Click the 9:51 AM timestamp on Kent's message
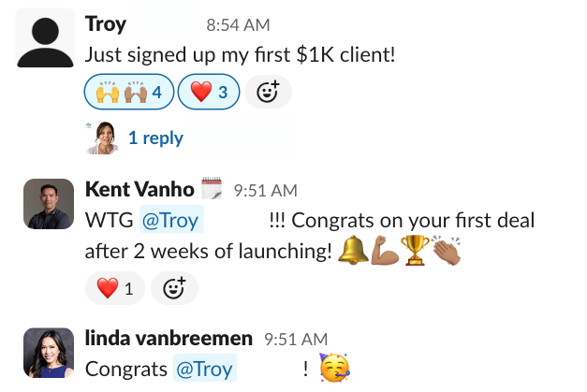The width and height of the screenshot is (587, 392). click(x=266, y=191)
